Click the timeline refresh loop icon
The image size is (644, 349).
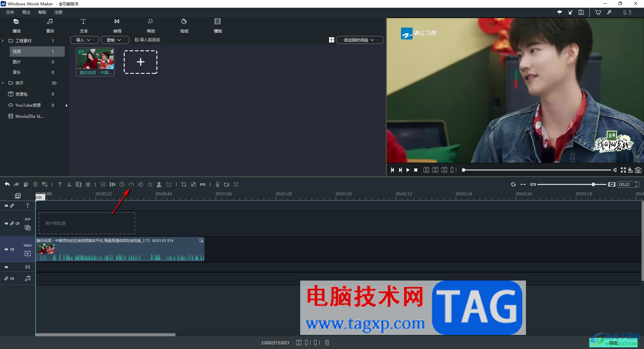point(513,184)
